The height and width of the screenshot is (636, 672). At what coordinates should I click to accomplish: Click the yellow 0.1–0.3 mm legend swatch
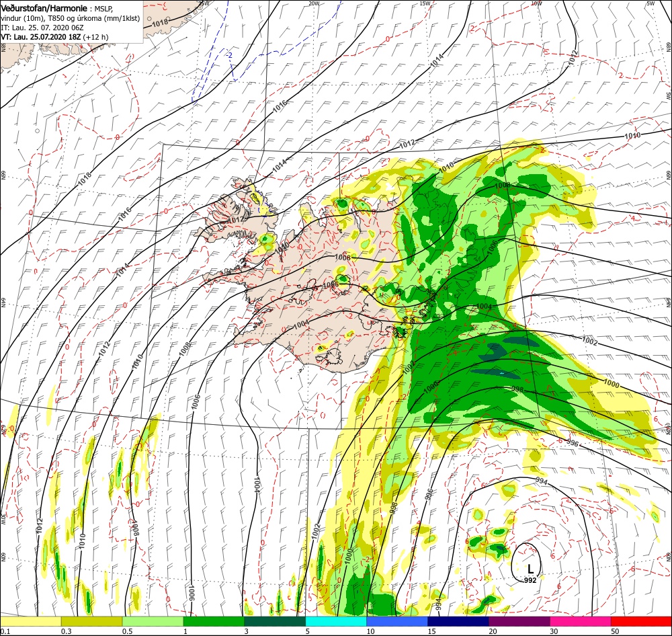(x=30, y=621)
